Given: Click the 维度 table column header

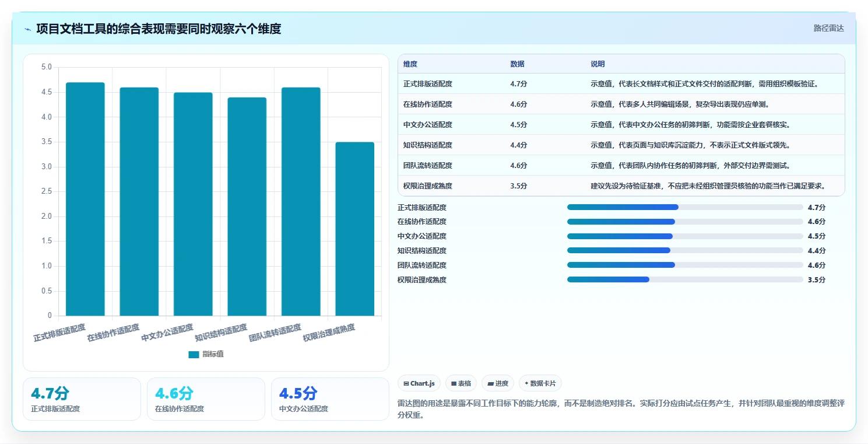Looking at the screenshot, I should click(410, 64).
